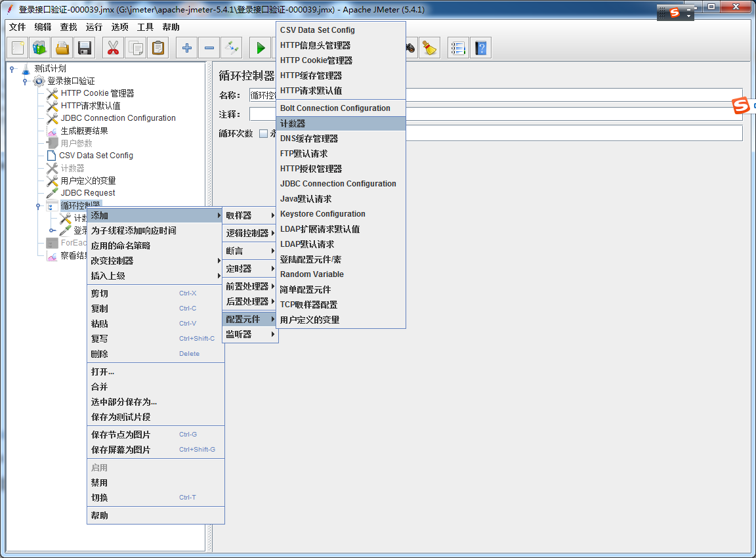Image resolution: width=756 pixels, height=558 pixels.
Task: Open the 运行 menu
Action: (94, 27)
